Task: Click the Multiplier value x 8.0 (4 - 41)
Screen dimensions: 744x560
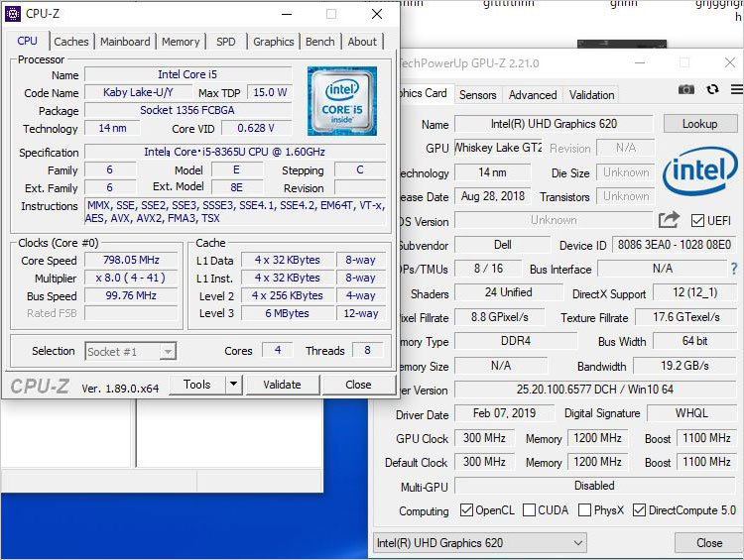Action: [x=131, y=278]
